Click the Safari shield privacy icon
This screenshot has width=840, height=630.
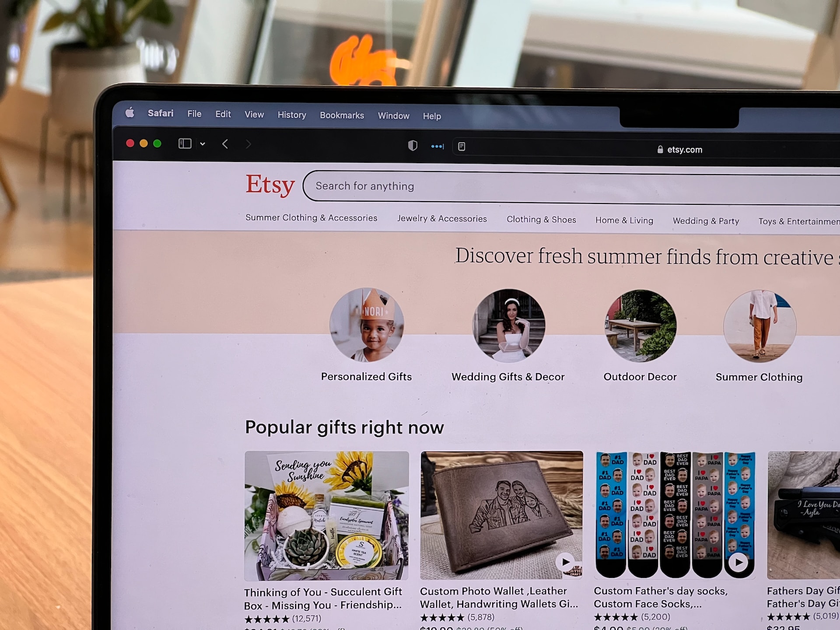tap(411, 146)
